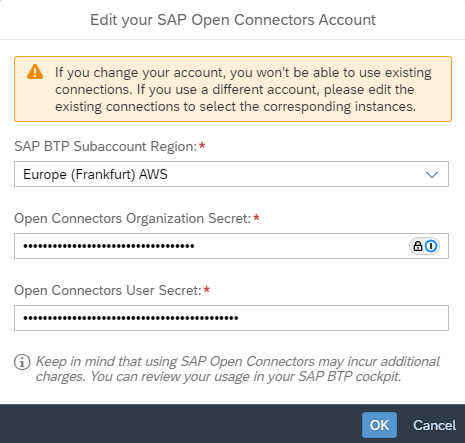Click the info circle icon beside the charges note
This screenshot has height=443, width=465.
click(x=22, y=362)
